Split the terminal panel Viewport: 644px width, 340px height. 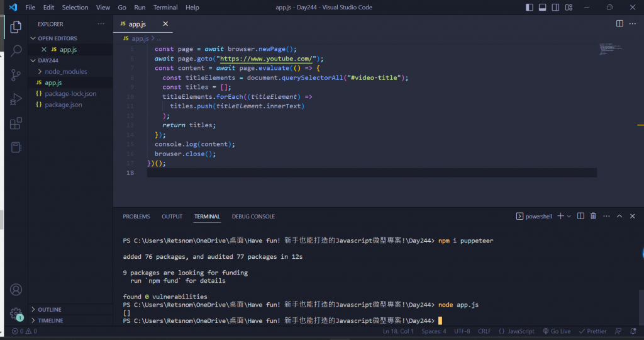pyautogui.click(x=580, y=216)
